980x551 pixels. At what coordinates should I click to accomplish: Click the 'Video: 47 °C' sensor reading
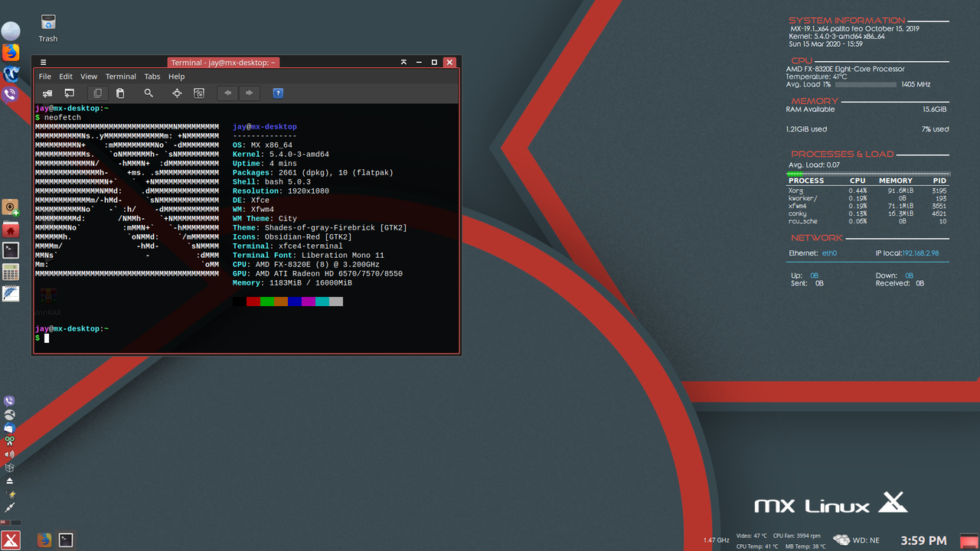pos(752,536)
